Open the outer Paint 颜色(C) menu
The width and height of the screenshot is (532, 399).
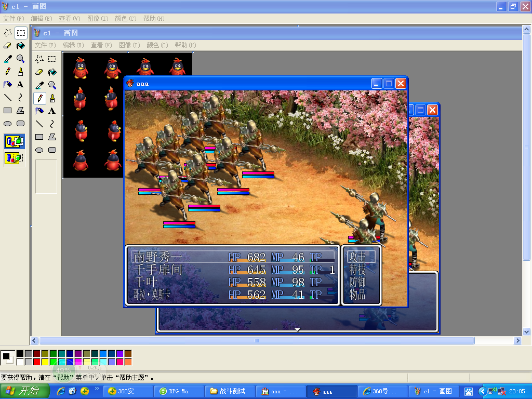(x=126, y=18)
